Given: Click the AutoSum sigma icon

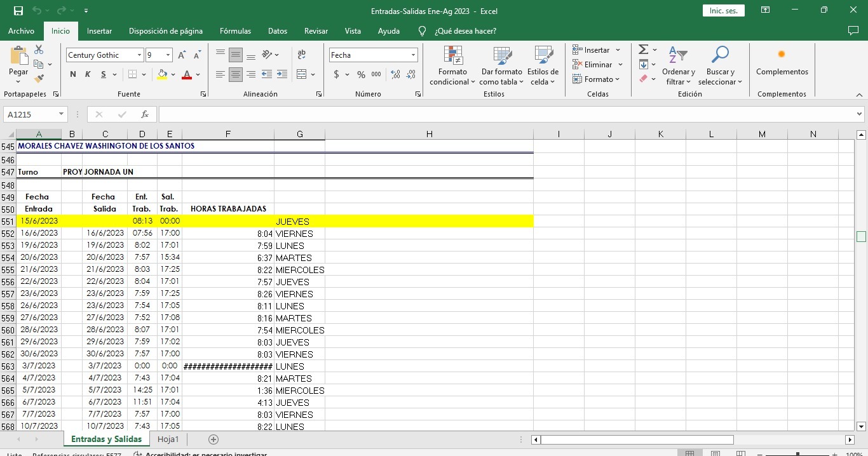Looking at the screenshot, I should pos(643,50).
